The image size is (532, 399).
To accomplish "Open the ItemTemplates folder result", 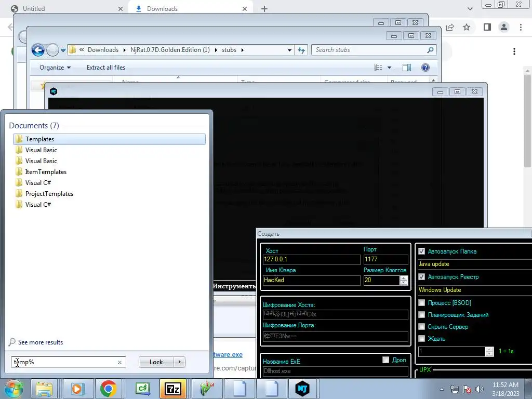I will click(x=109, y=172).
